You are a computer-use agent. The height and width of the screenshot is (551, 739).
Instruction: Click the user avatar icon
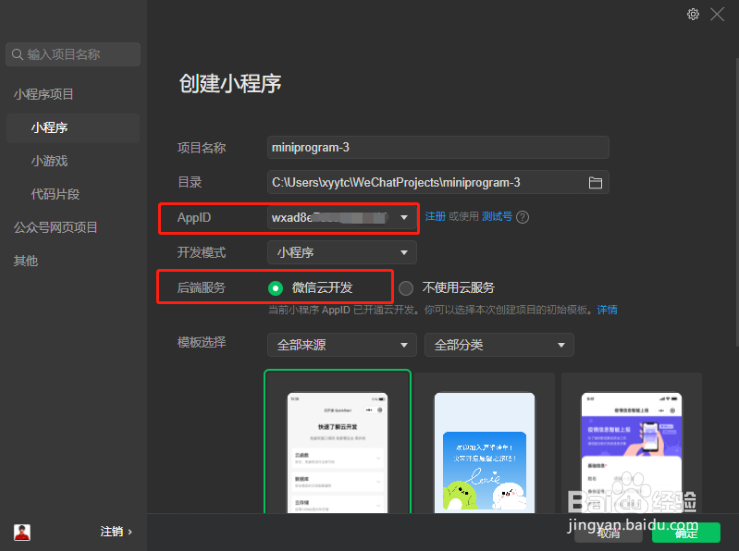click(22, 532)
